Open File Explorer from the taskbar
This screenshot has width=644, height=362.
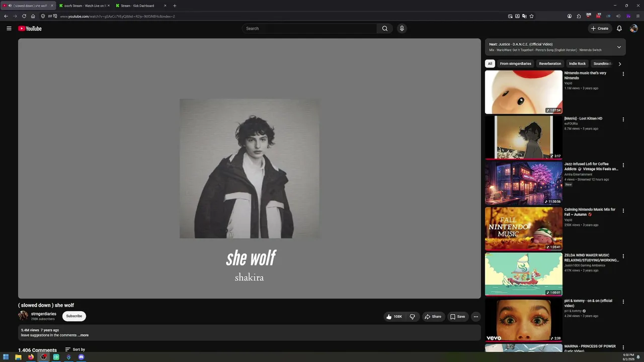tap(18, 357)
